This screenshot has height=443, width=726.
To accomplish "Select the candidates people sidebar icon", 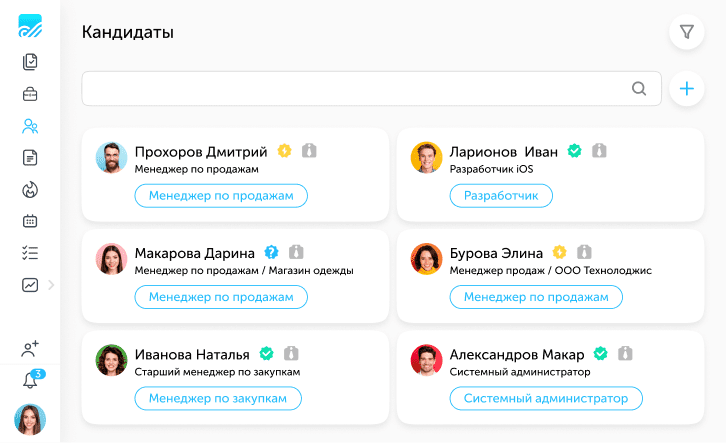I will pos(30,126).
